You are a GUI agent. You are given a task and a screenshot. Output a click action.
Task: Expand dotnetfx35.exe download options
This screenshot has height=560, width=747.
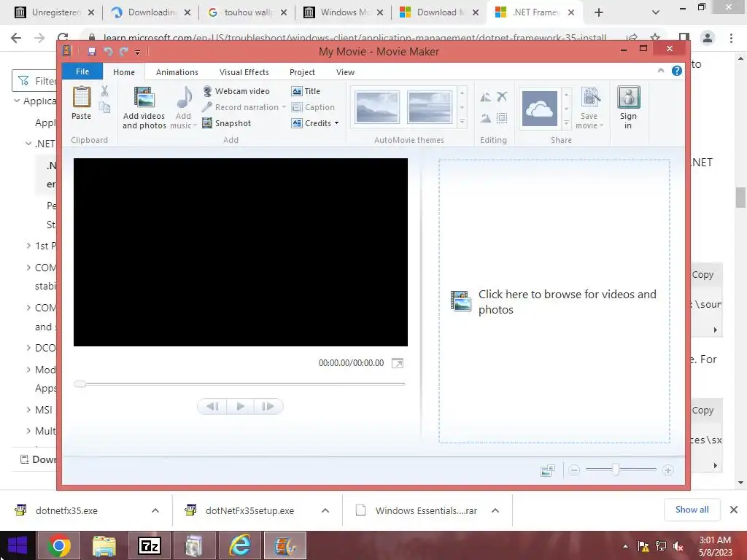pos(155,510)
